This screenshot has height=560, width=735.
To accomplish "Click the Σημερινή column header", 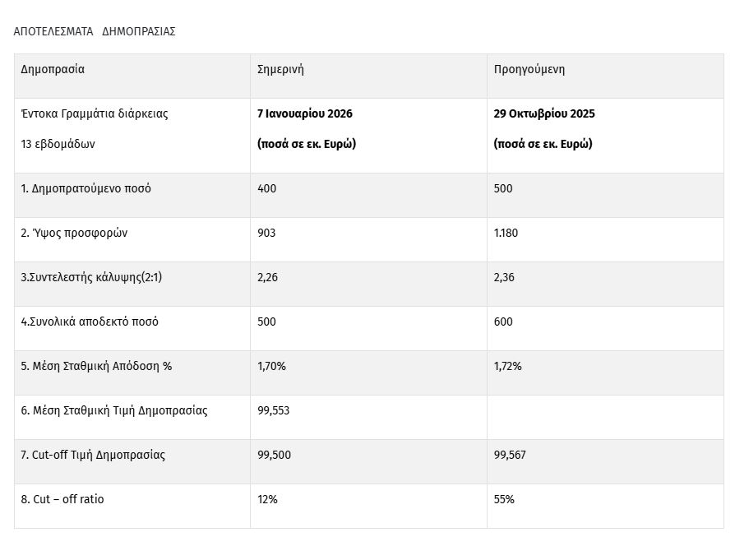I will coord(280,69).
